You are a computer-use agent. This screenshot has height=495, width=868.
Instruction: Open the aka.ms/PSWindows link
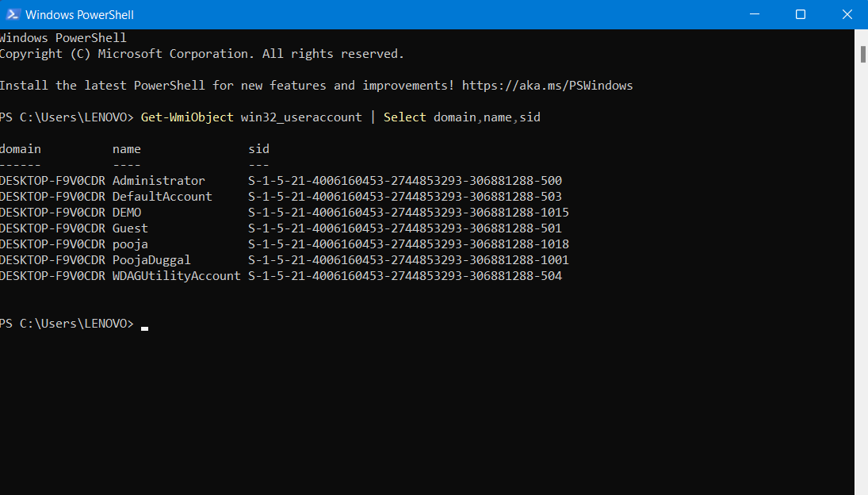(547, 86)
